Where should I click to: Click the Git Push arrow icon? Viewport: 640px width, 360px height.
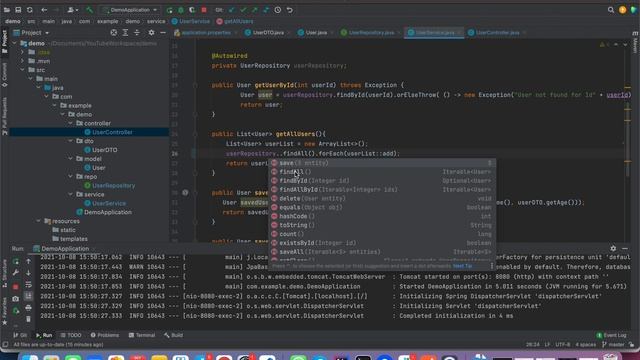[x=255, y=10]
